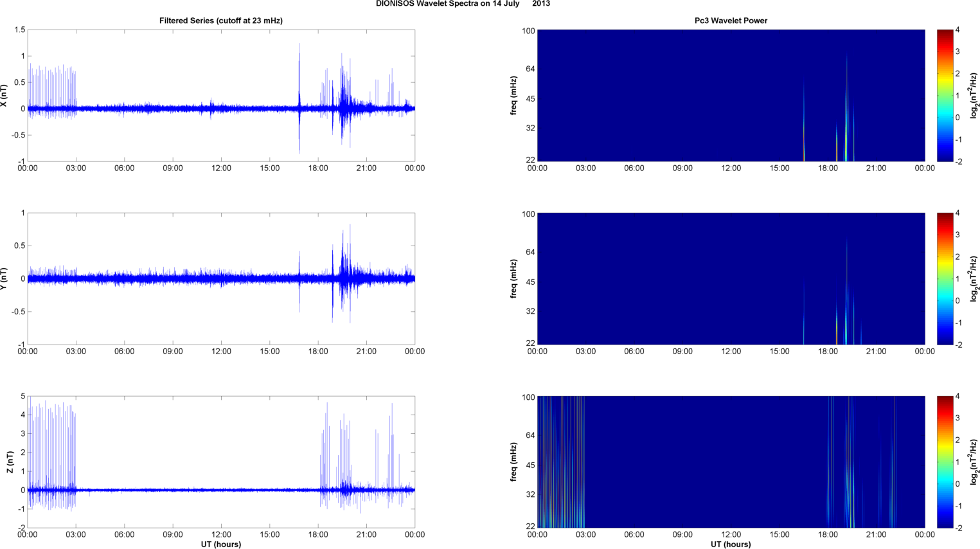Click freq (mHz) label of top spectrum

[513, 96]
